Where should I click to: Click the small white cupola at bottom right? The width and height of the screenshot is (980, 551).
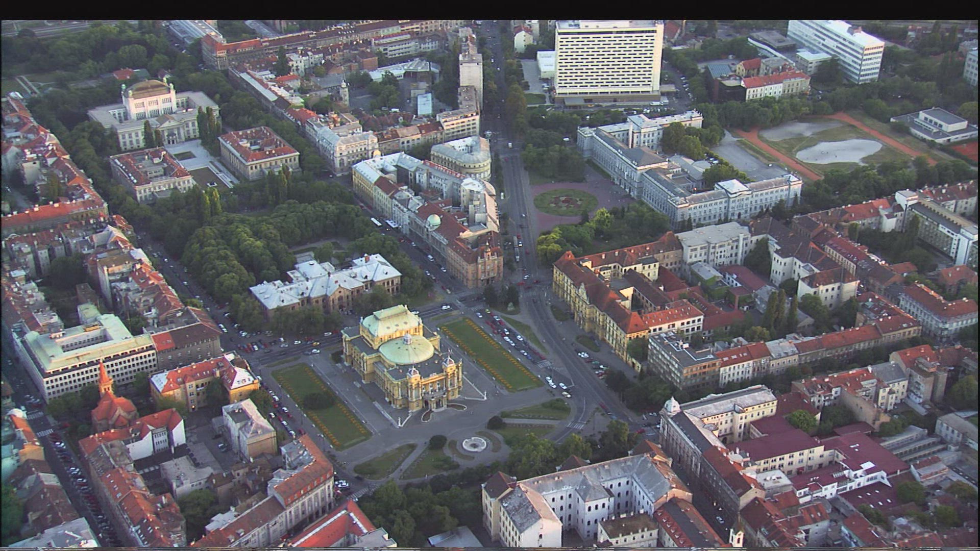pos(672,406)
